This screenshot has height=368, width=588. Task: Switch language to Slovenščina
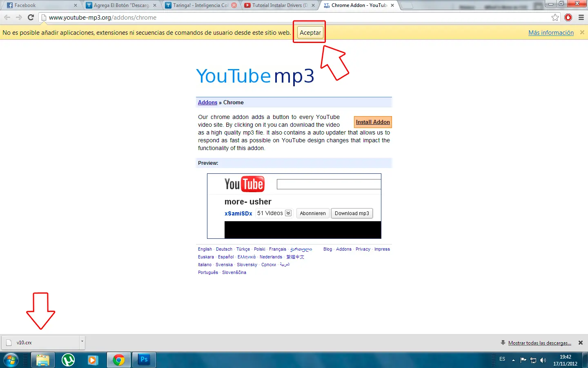[234, 272]
